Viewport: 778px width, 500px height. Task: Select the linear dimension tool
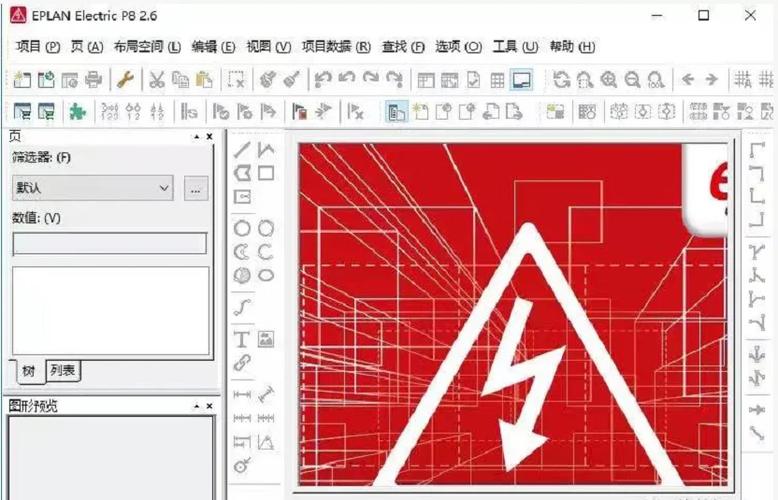242,394
